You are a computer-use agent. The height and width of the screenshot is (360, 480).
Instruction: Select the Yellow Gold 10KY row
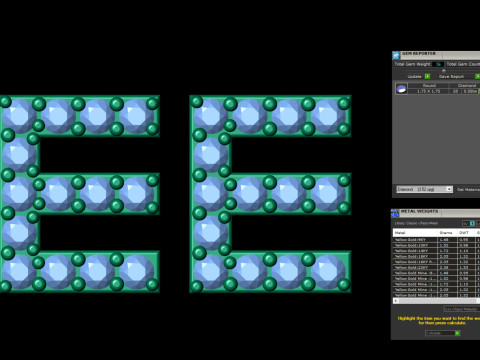pos(436,245)
